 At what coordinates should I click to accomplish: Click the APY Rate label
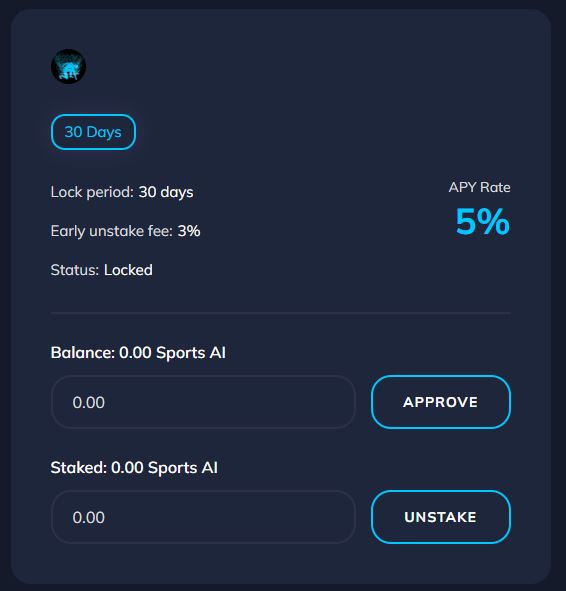479,187
